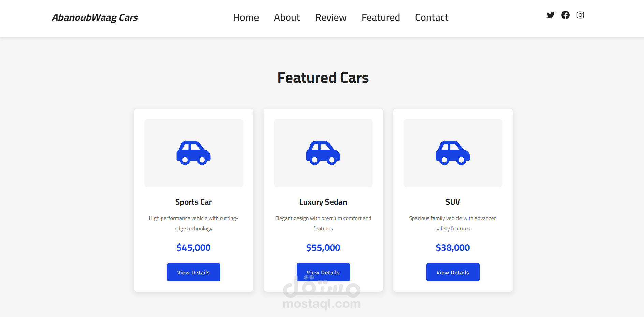This screenshot has height=317, width=644.
Task: Click the AbanoubWaag Cars logo
Action: [x=95, y=17]
